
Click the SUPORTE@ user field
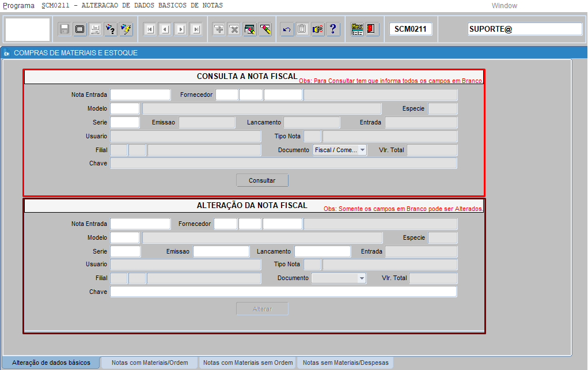point(525,29)
